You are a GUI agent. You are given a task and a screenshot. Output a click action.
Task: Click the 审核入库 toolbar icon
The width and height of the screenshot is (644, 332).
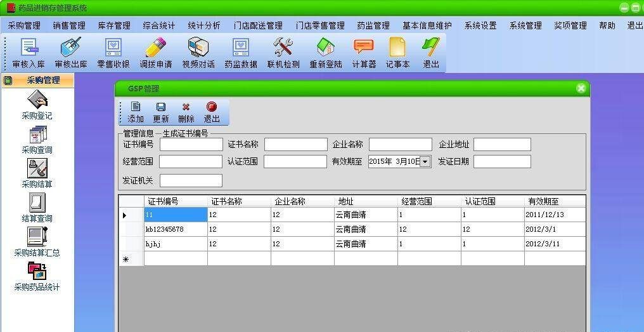[29, 53]
